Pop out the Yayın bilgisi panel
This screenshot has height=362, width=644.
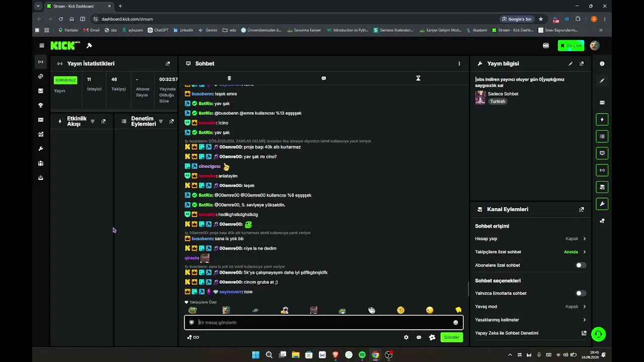(x=582, y=64)
